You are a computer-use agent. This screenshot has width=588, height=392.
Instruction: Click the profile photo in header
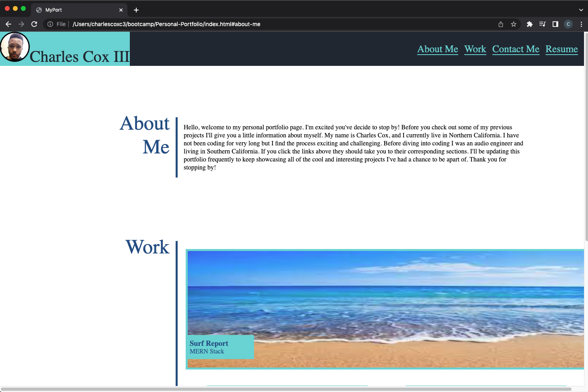(15, 47)
